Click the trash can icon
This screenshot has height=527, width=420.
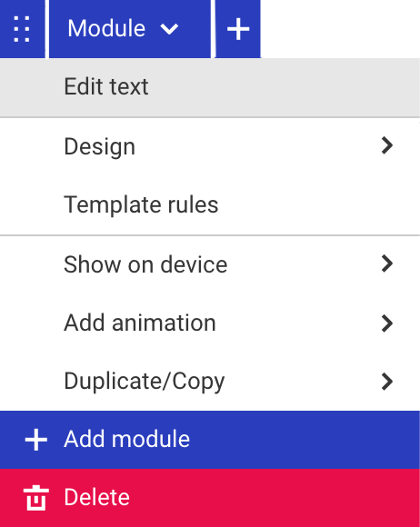(x=36, y=498)
